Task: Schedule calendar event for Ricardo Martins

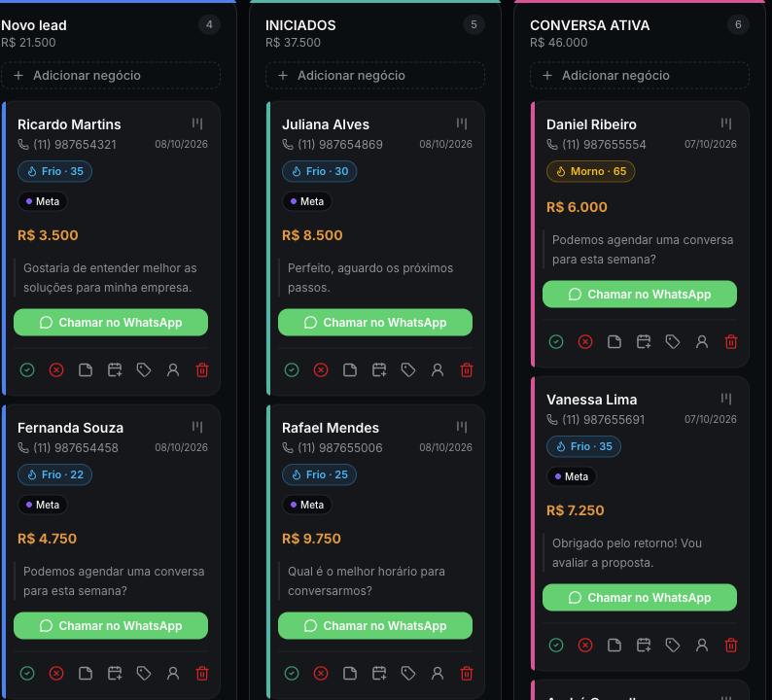Action: (115, 369)
